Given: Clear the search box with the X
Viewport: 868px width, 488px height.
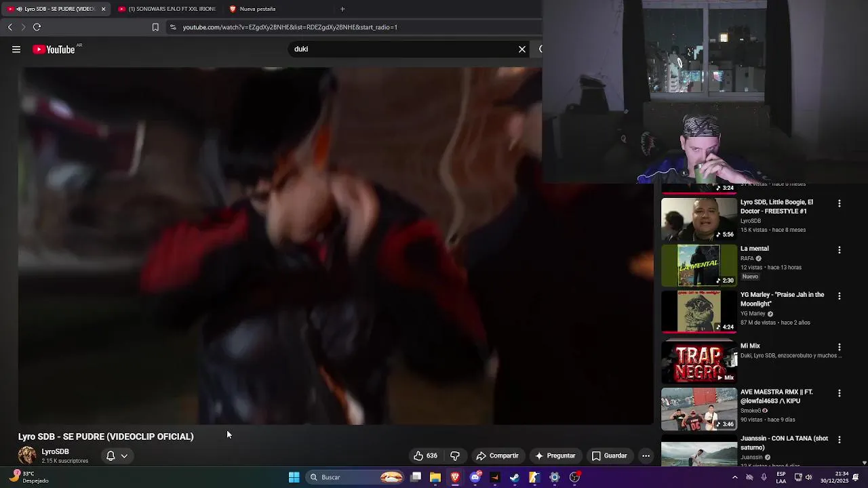Looking at the screenshot, I should (x=522, y=49).
